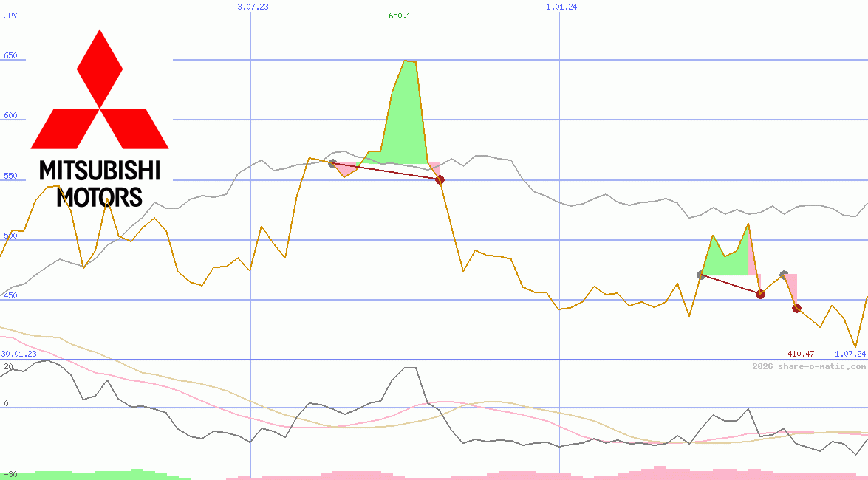Click the 30.01.23 start date label
Screen dimensions: 868x480
click(18, 354)
